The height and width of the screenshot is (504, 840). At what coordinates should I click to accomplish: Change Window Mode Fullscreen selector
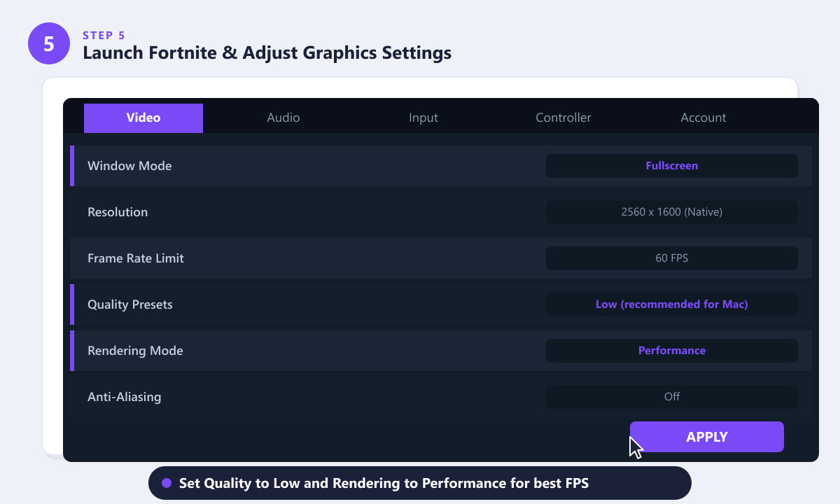click(x=672, y=166)
